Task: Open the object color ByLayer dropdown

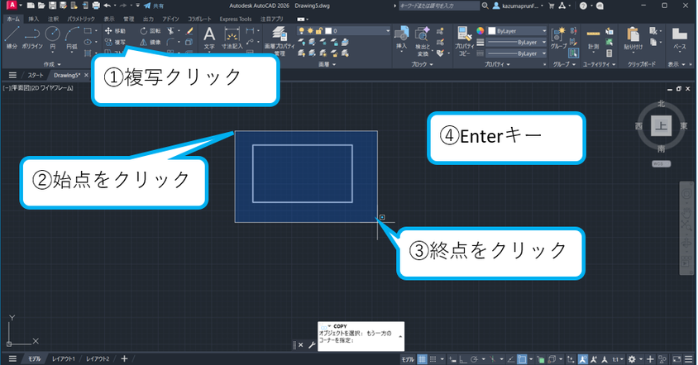Action: coord(517,31)
